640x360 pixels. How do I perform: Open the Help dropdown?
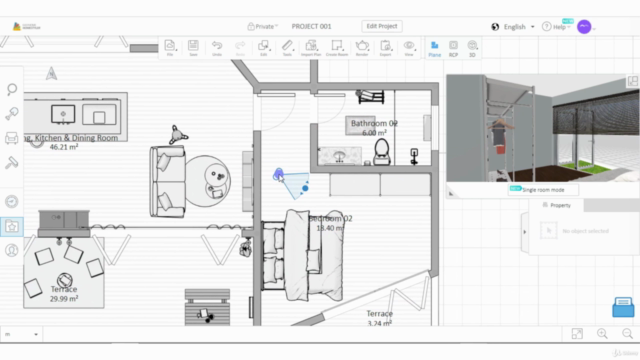[556, 27]
